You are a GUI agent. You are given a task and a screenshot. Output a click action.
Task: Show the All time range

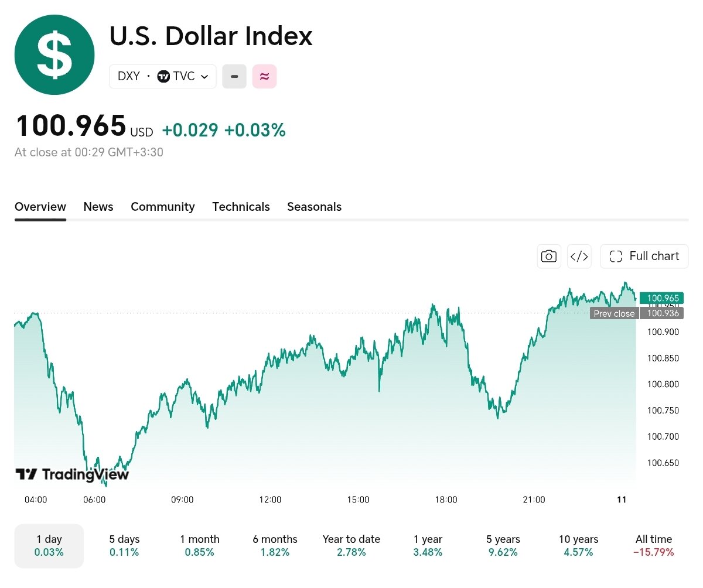coord(654,546)
